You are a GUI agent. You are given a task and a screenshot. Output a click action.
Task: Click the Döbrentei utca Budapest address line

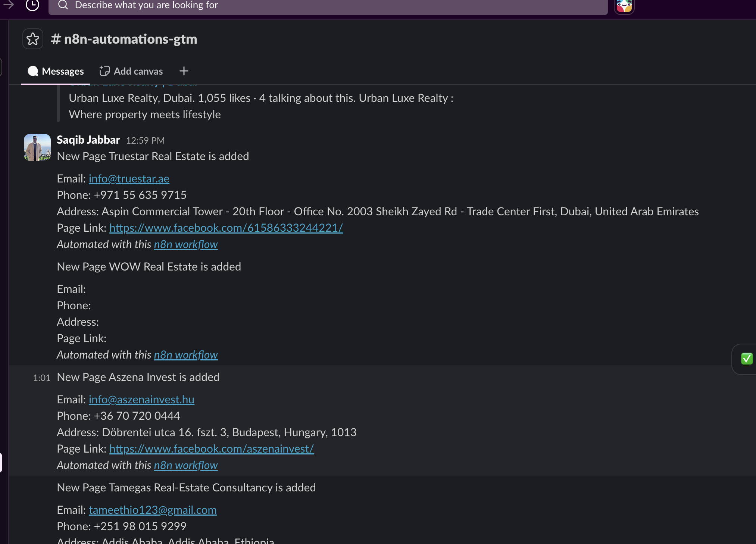pos(207,432)
